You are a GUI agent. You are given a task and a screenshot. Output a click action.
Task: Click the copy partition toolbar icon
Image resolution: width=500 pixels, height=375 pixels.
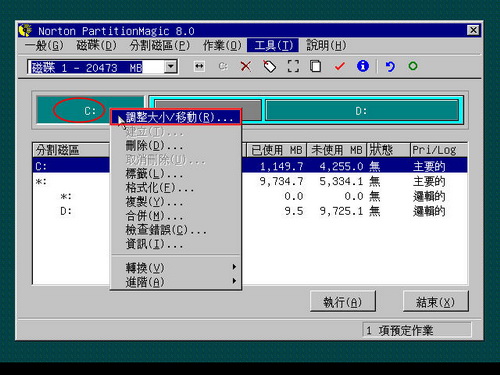pyautogui.click(x=316, y=66)
